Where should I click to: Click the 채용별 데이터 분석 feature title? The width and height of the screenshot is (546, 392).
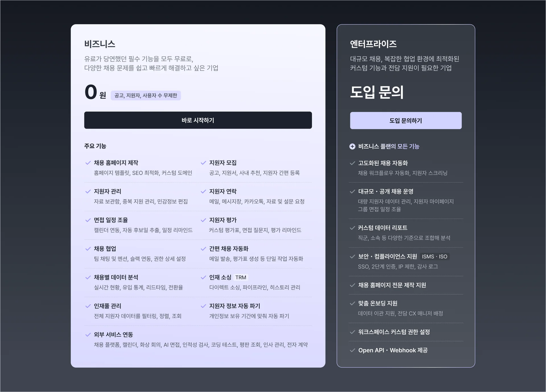(116, 277)
